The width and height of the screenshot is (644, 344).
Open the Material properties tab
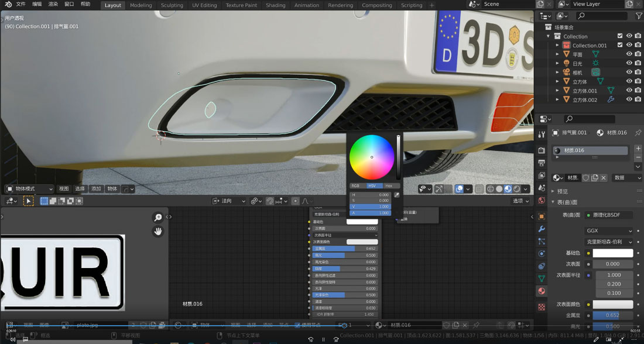[x=542, y=291]
